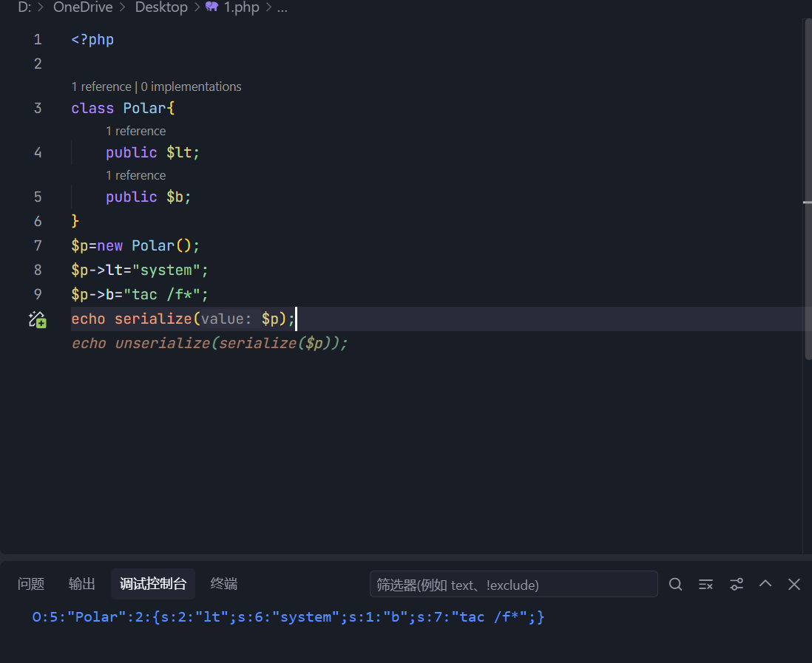Image resolution: width=812 pixels, height=663 pixels.
Task: Open the 1.php breadcrumb item
Action: pos(241,7)
